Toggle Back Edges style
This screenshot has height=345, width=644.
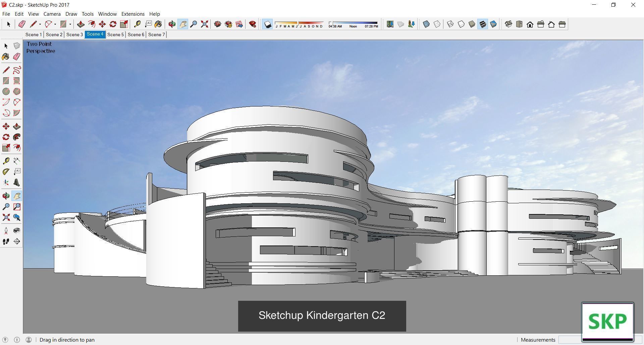point(437,24)
